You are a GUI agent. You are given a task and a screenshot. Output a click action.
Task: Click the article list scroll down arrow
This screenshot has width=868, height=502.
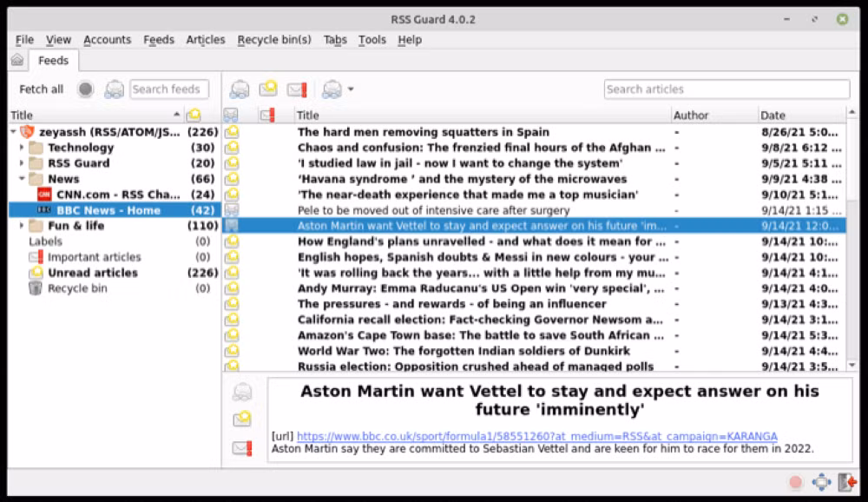pyautogui.click(x=852, y=365)
